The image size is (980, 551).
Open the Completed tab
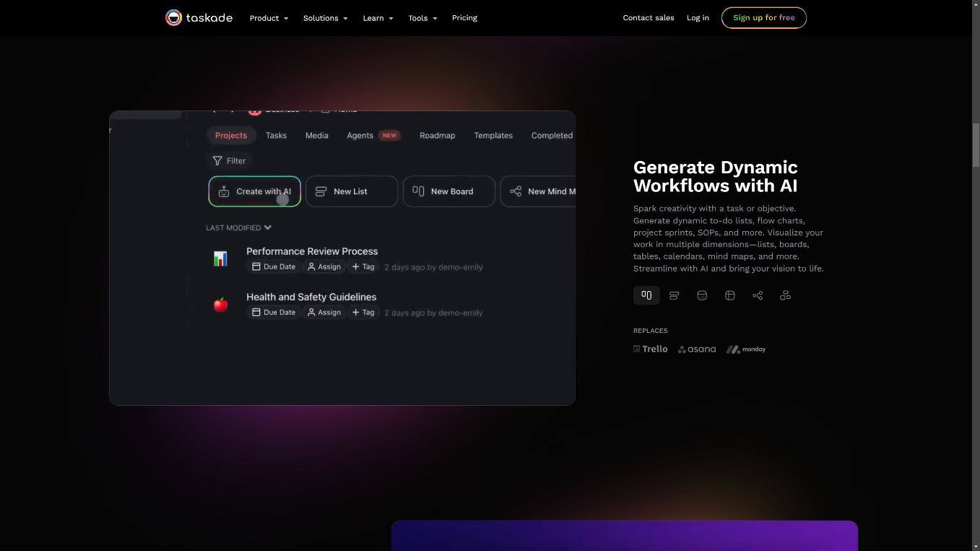[x=552, y=135]
